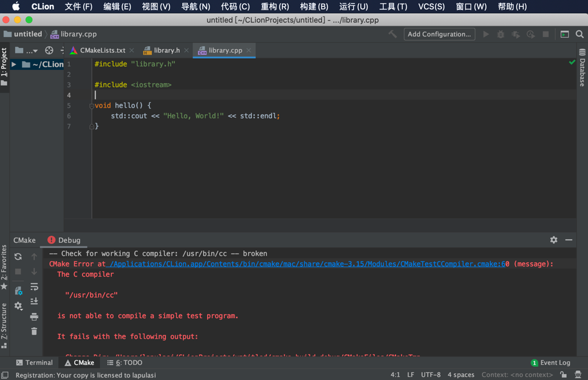The image size is (588, 380).
Task: Click the UTF-8 encoding indicator
Action: point(431,375)
